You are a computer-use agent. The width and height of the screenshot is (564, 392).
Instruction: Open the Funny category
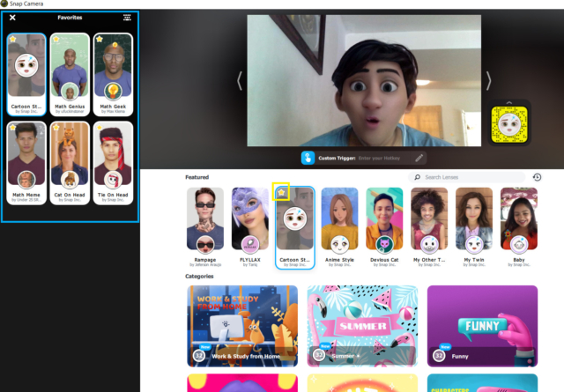point(482,326)
